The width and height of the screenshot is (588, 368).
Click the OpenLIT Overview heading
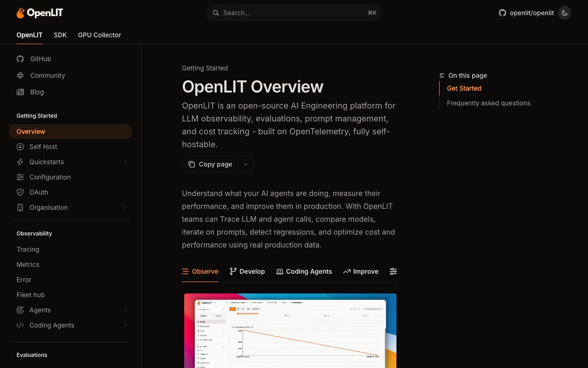tap(253, 86)
